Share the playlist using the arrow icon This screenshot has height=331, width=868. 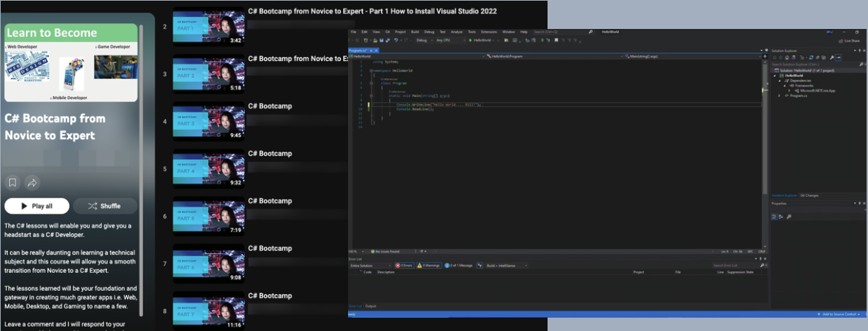pyautogui.click(x=32, y=183)
